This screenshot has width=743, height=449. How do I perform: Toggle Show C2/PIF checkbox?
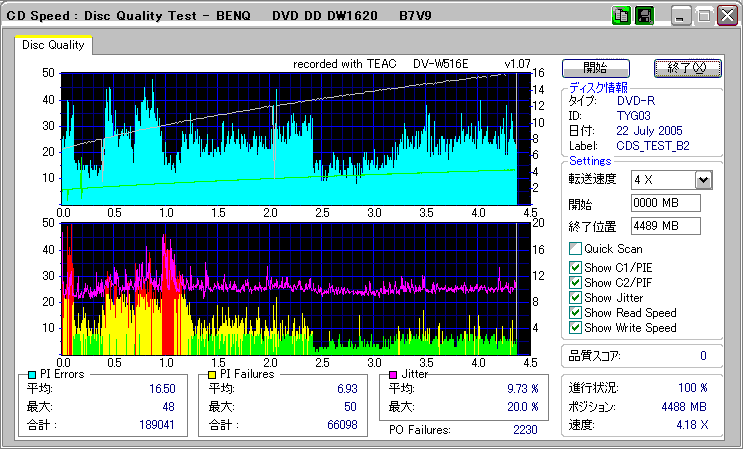574,282
